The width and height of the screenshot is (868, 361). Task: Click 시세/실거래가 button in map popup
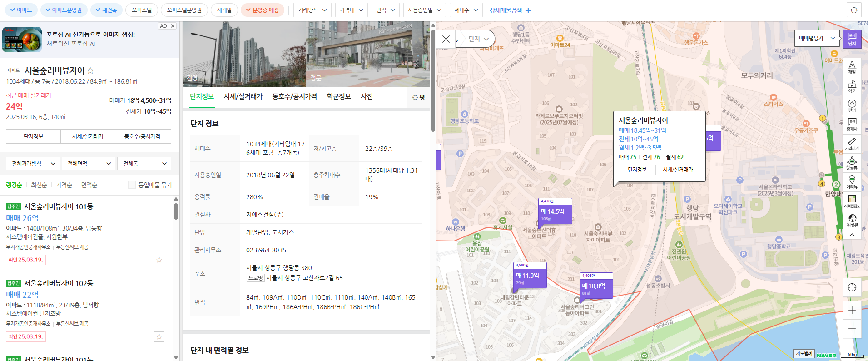(678, 170)
